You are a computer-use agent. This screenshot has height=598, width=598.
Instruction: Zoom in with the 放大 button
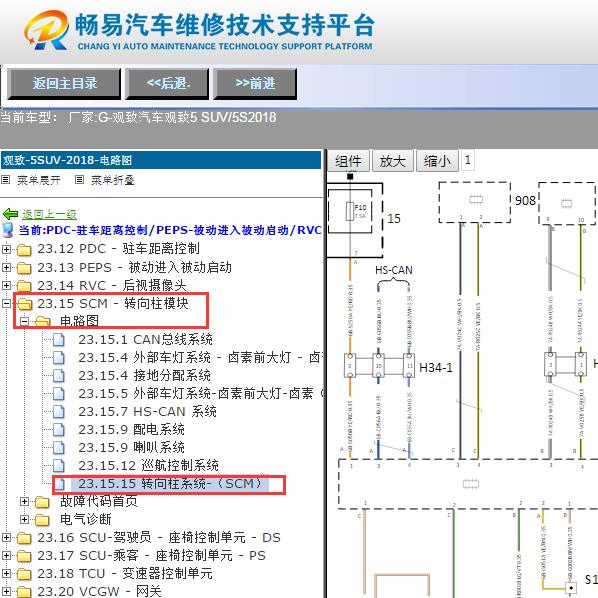[392, 161]
